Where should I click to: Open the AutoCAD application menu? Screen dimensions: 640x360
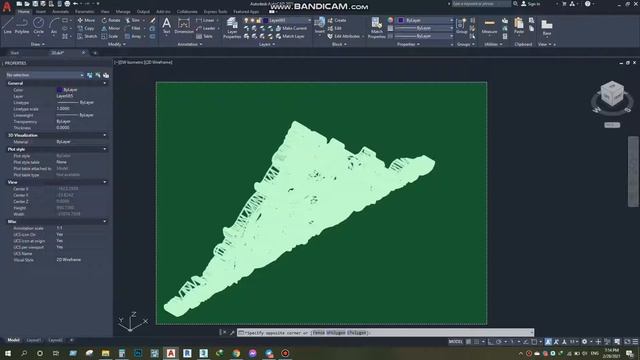click(7, 7)
